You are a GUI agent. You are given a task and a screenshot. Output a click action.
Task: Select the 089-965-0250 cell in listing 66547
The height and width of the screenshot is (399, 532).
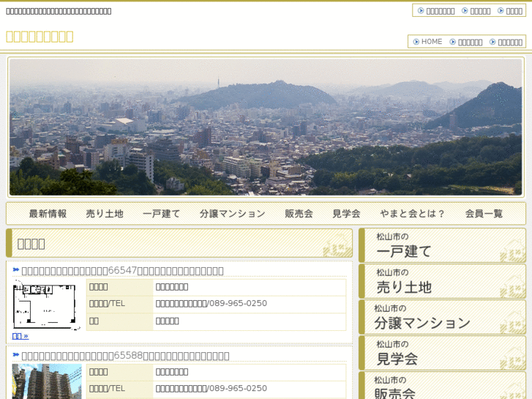[x=250, y=304]
